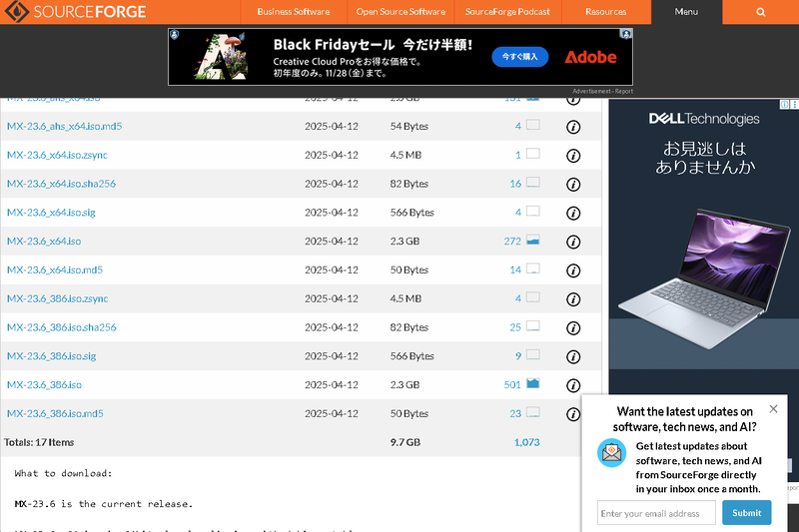Download MX-23.6_386.iso.md5 file

tap(55, 413)
